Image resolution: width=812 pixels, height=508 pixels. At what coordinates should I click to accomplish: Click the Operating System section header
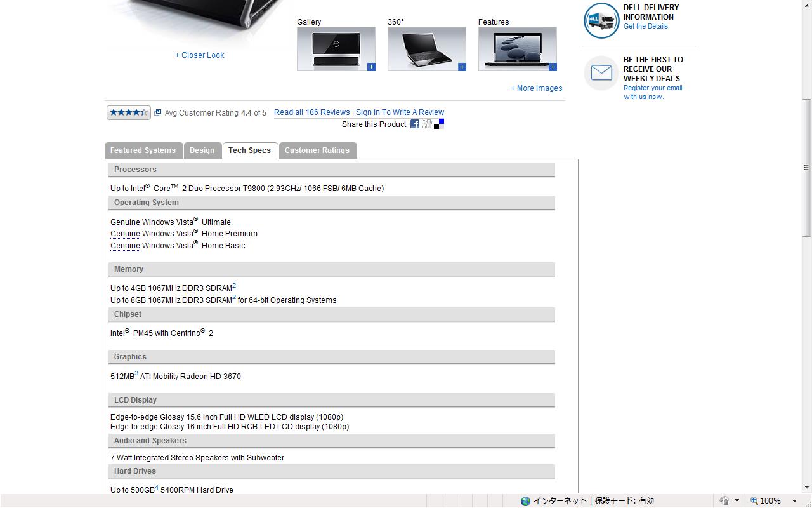[x=332, y=203]
